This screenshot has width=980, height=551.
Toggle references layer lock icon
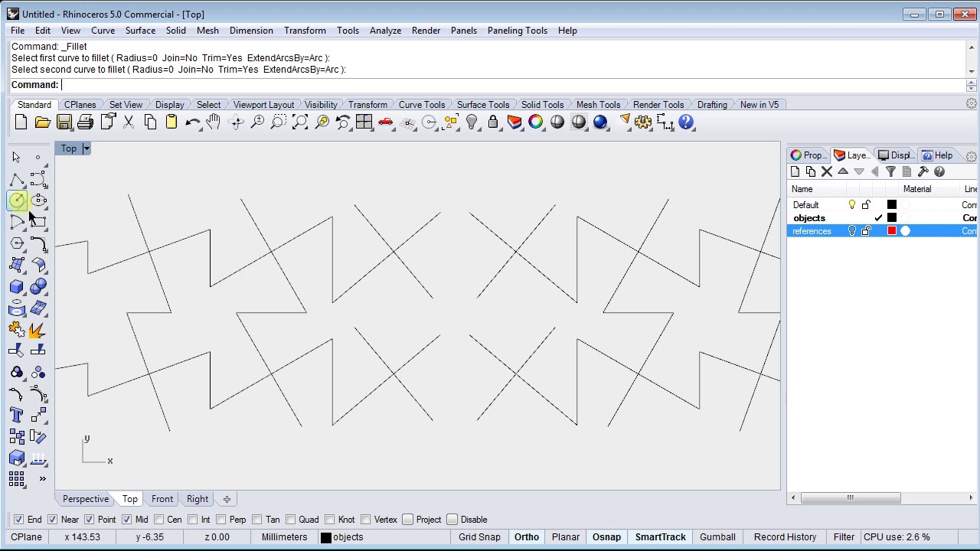(x=866, y=231)
